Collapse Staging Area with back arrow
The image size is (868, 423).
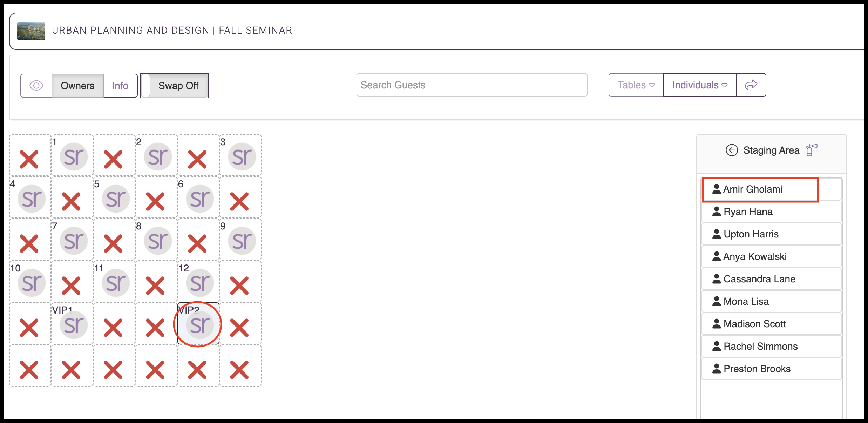(x=732, y=150)
